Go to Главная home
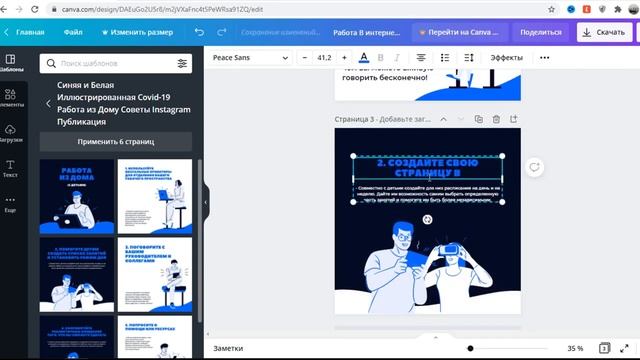 pyautogui.click(x=30, y=32)
